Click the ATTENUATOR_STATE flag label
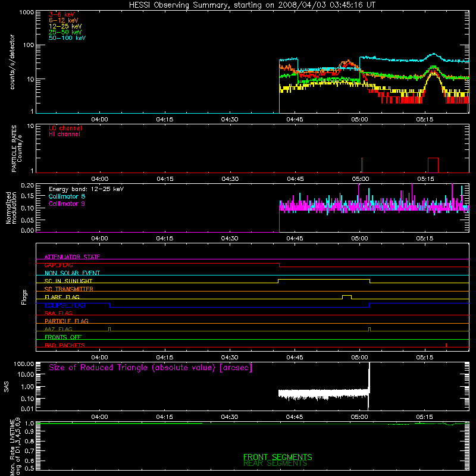Image resolution: width=476 pixels, height=476 pixels. pyautogui.click(x=72, y=257)
